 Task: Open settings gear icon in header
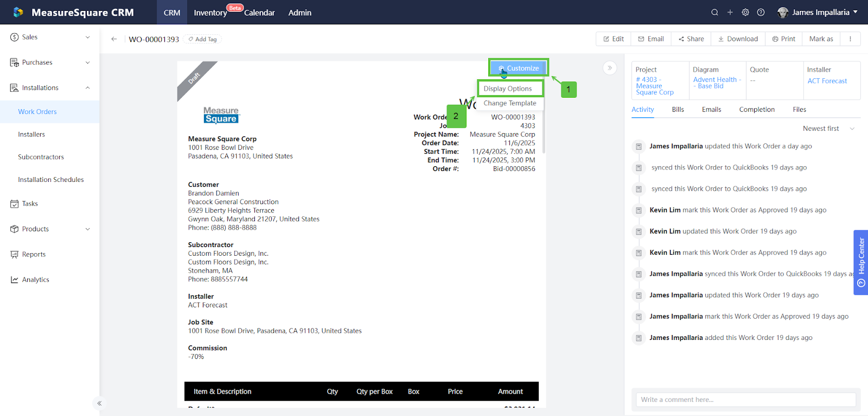(x=745, y=12)
